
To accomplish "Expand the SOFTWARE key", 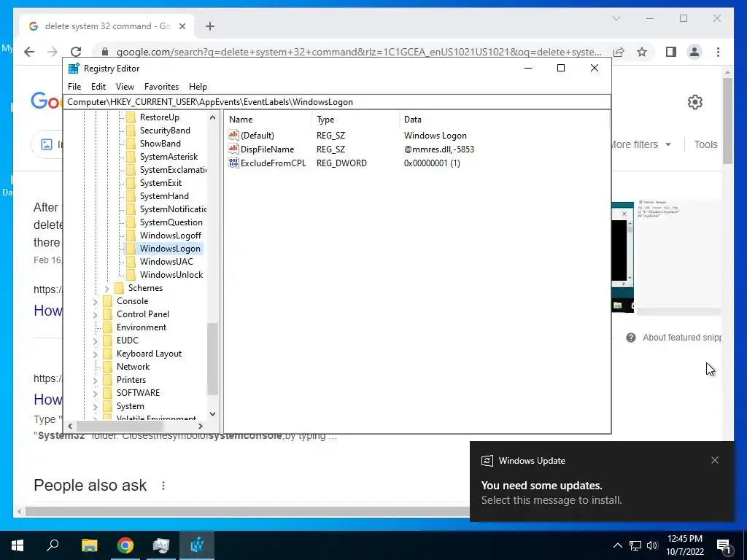I will coord(96,393).
